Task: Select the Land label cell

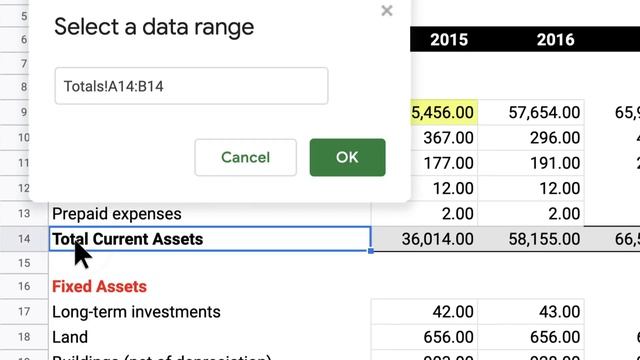Action: (x=210, y=337)
